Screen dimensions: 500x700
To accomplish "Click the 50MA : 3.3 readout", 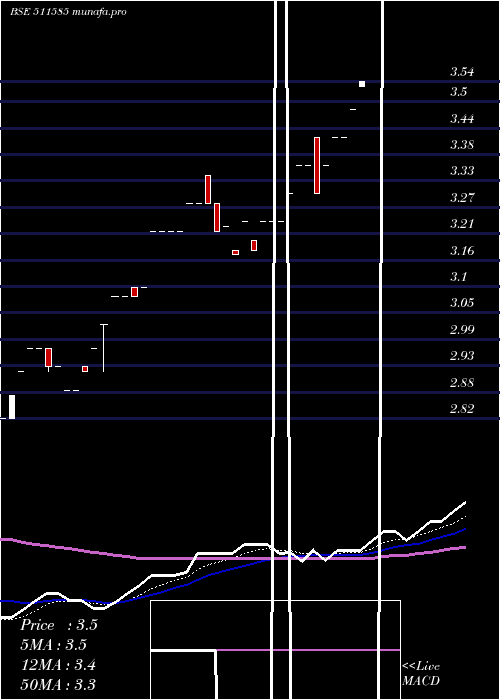I will coord(58,684).
